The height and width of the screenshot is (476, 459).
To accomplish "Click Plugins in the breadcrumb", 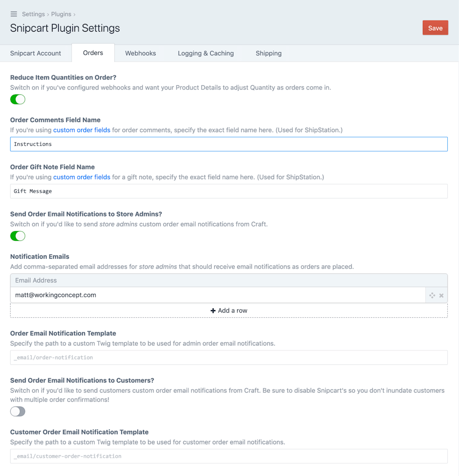I will [61, 14].
